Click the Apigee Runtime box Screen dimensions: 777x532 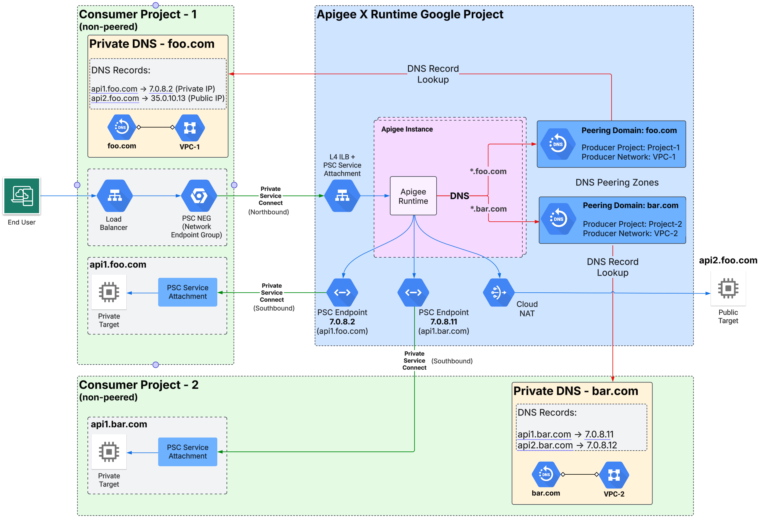(x=413, y=196)
